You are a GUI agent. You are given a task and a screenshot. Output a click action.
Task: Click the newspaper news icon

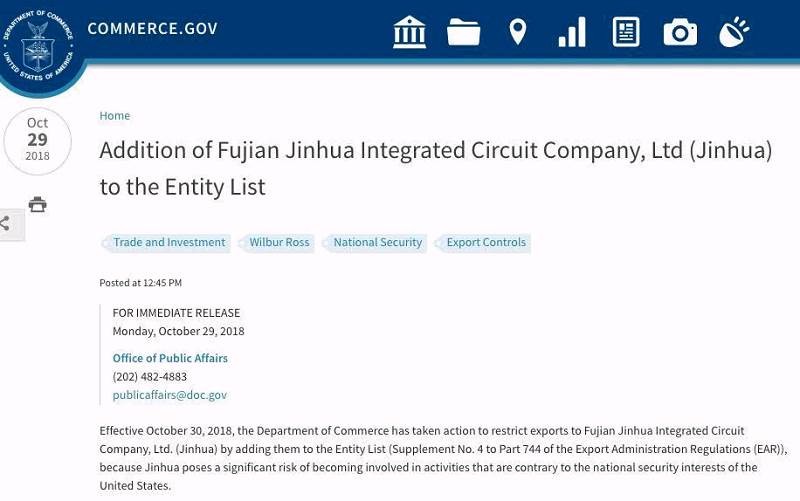click(x=626, y=32)
